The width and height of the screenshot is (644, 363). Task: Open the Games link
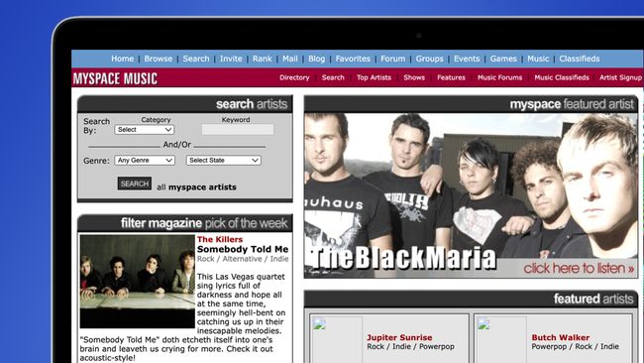503,59
